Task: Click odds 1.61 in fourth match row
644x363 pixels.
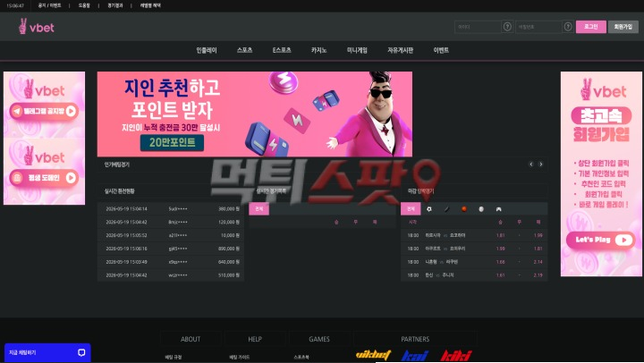Action: coord(500,275)
